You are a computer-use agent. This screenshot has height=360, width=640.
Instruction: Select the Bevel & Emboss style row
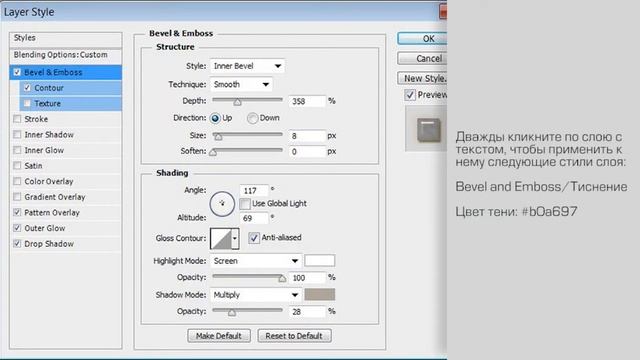[66, 72]
